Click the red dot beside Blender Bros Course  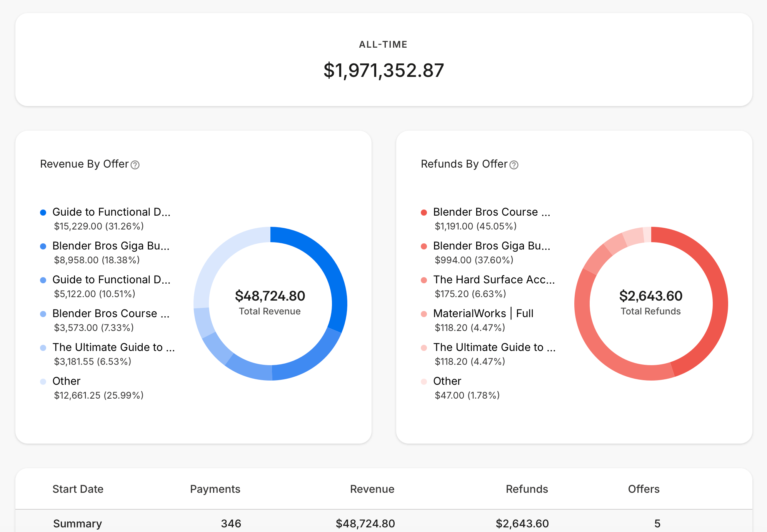(424, 212)
